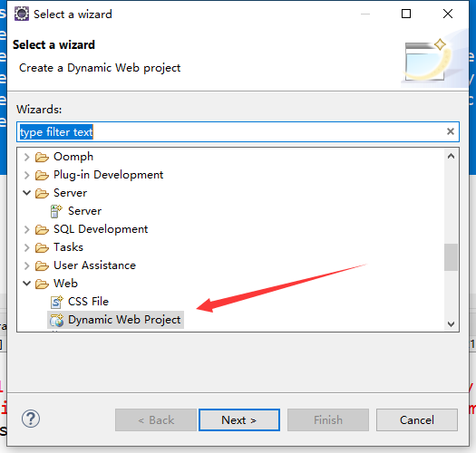
Task: Select the Tasks tree item
Action: tap(68, 247)
